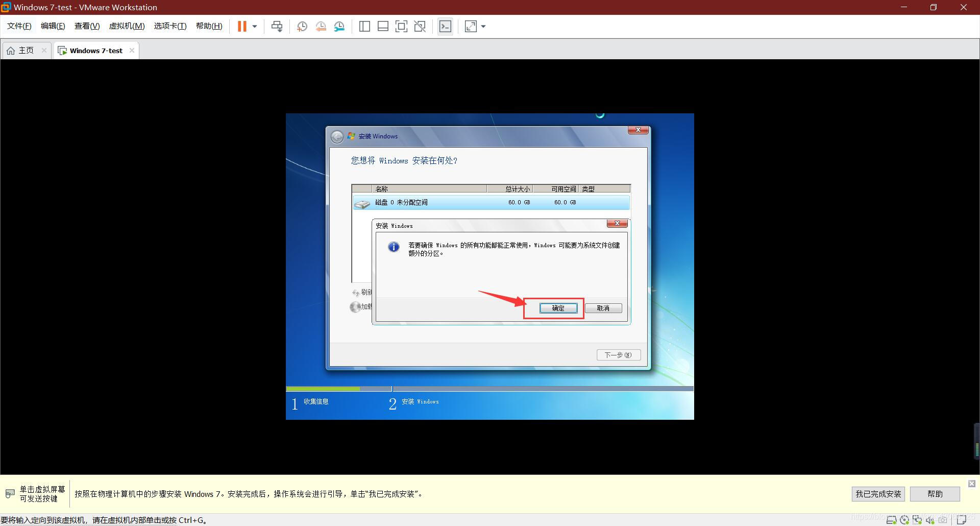Click the sound card status icon
This screenshot has height=526, width=980.
[930, 520]
